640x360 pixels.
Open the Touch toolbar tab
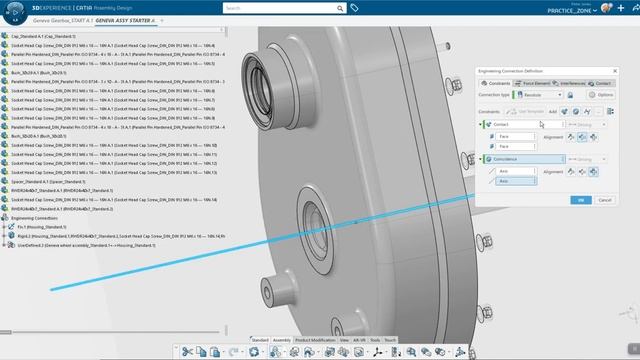click(390, 340)
